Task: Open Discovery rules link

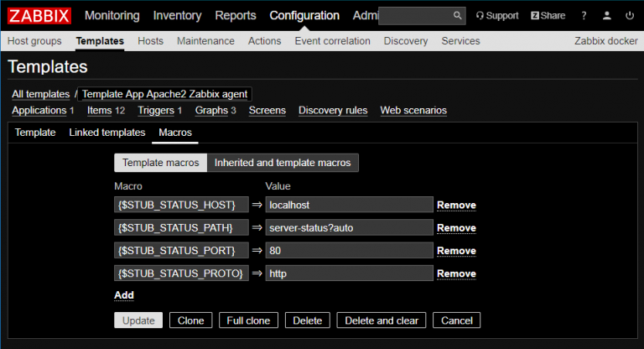Action: [333, 111]
